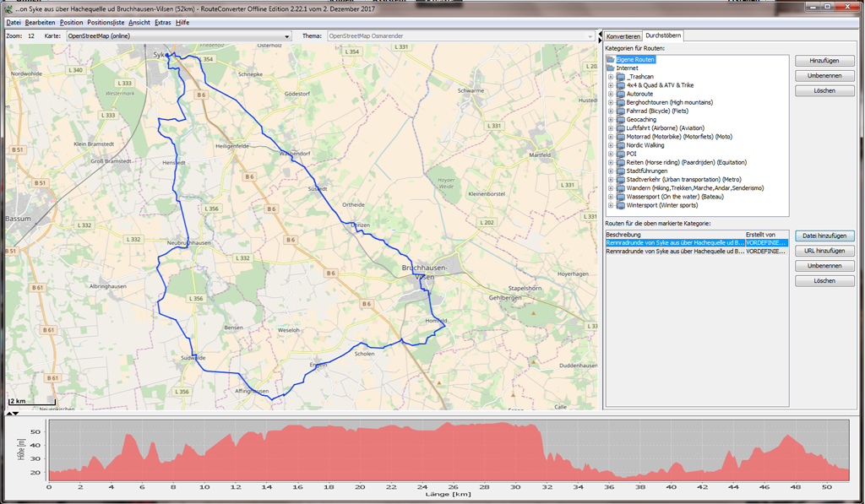The width and height of the screenshot is (865, 504).
Task: Expand the _Trashcan category
Action: [611, 77]
